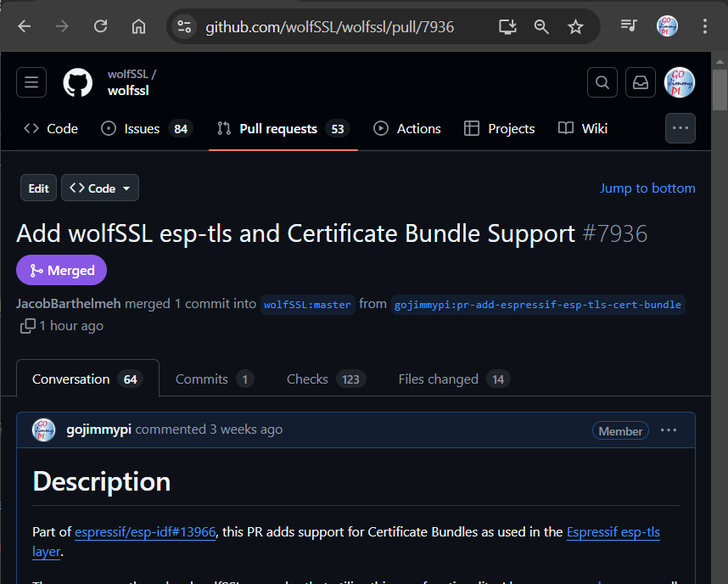Bookmark this page with the star icon
The image size is (728, 584).
[x=575, y=26]
